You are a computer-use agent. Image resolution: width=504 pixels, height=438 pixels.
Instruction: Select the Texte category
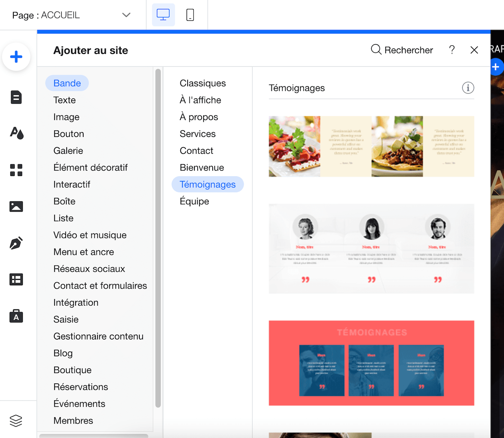64,100
